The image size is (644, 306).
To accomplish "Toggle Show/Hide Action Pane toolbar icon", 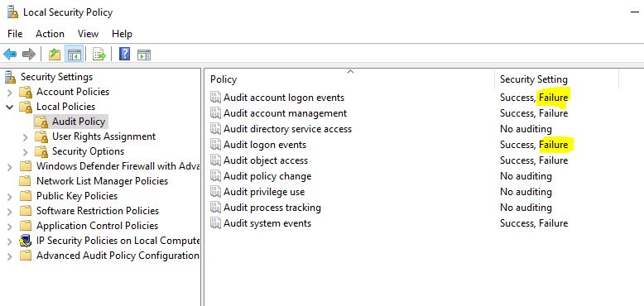I will [x=144, y=54].
